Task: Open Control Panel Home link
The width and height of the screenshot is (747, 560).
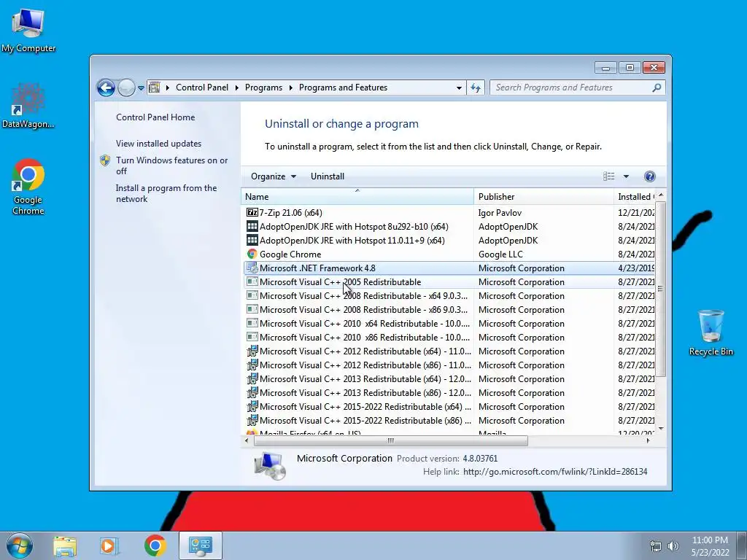Action: 155,117
